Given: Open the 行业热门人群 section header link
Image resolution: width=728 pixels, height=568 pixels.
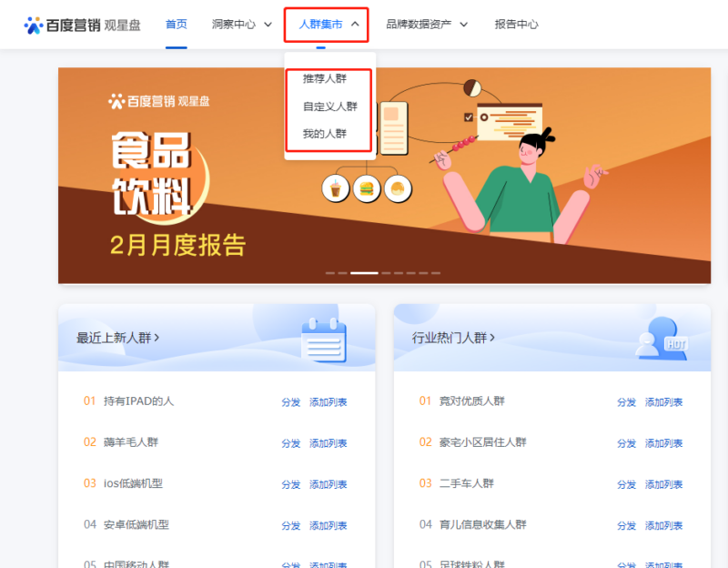Looking at the screenshot, I should [453, 338].
